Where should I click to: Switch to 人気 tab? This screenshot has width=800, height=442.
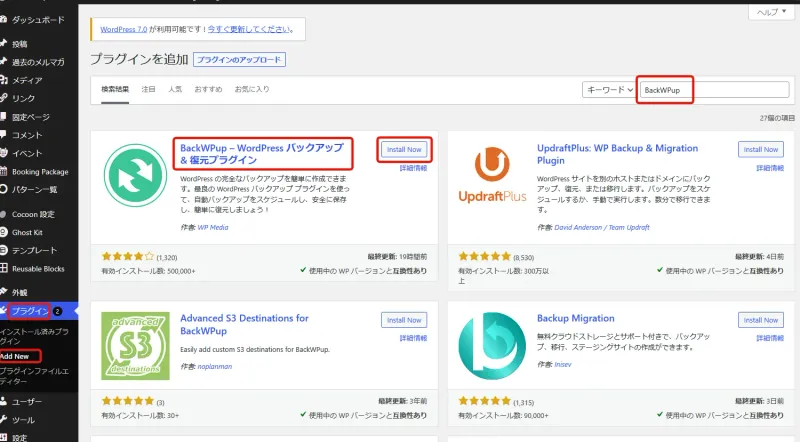[x=175, y=89]
